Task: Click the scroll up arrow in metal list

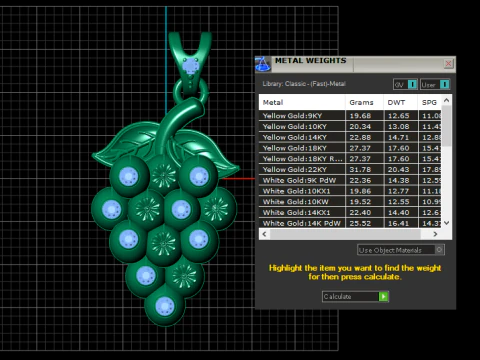Action: (x=447, y=100)
